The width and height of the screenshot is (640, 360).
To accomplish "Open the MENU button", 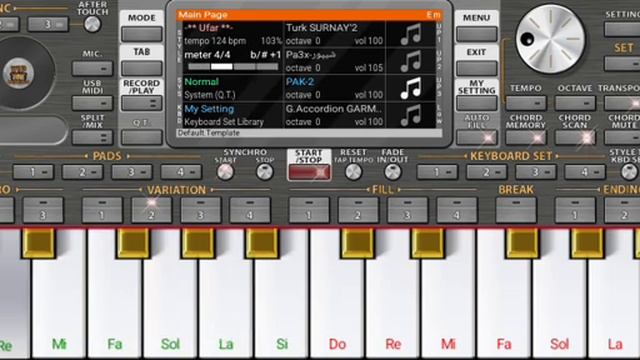I will 476,34.
